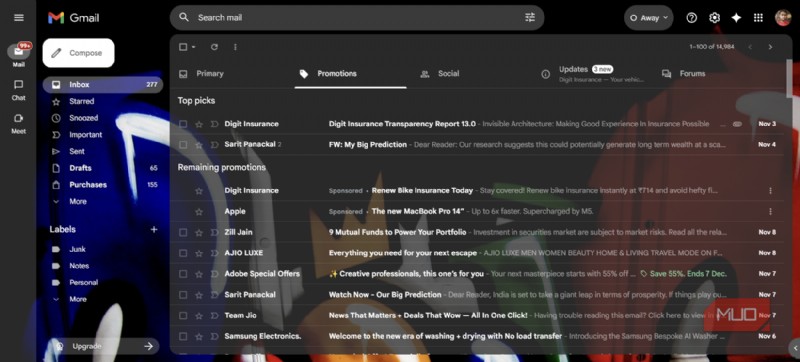The width and height of the screenshot is (800, 362).
Task: Select the Sarit Panackal FW email checkbox
Action: pos(183,145)
